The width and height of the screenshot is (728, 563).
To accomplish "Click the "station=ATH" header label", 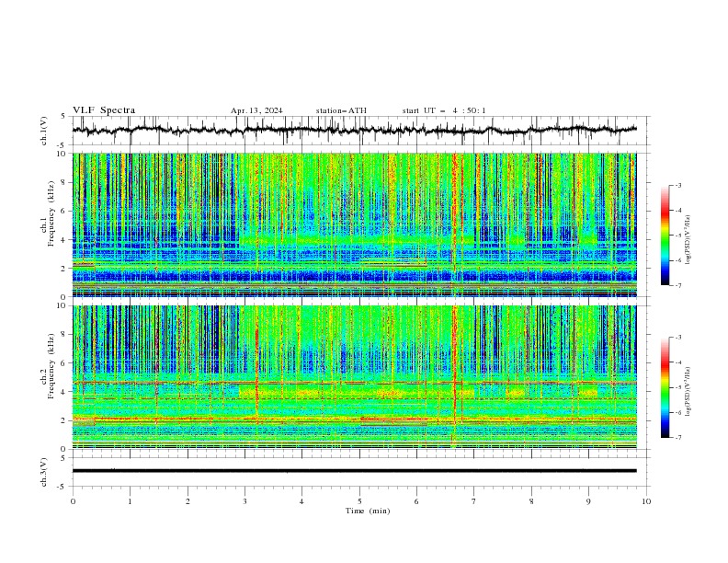I will pyautogui.click(x=341, y=110).
